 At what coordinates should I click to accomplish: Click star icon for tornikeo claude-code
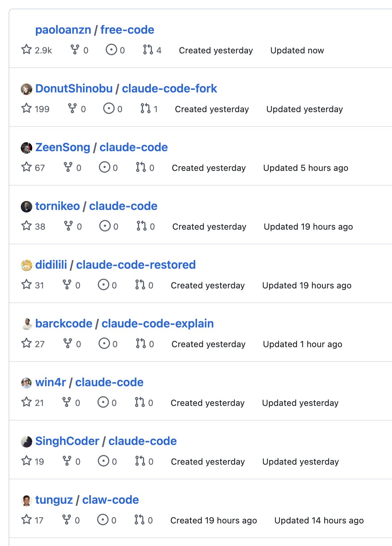27,226
